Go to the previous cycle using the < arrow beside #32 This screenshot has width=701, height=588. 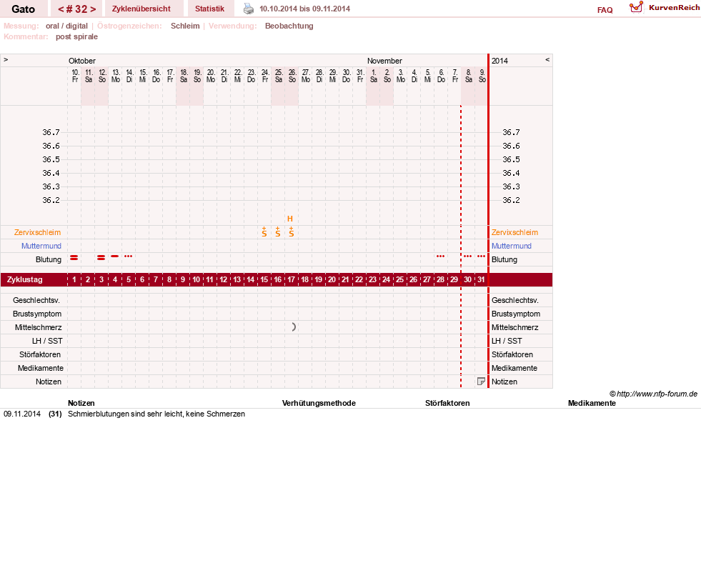61,9
